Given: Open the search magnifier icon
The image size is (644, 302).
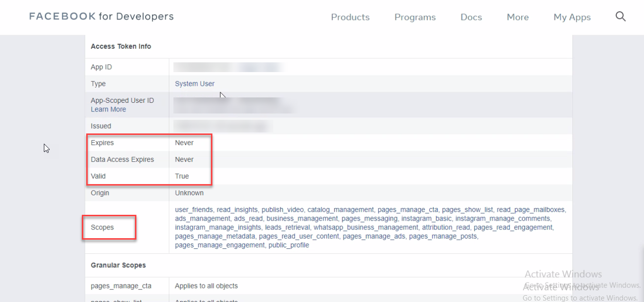Looking at the screenshot, I should pos(620,17).
